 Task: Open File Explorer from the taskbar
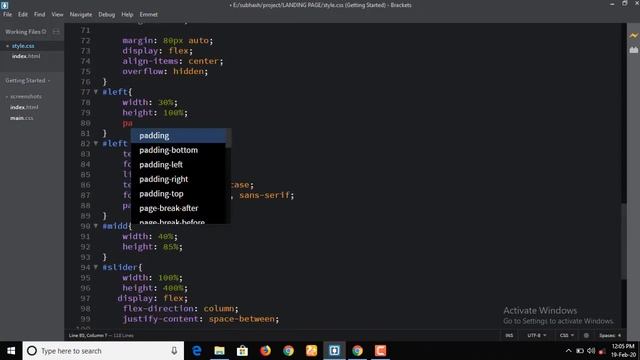220,351
